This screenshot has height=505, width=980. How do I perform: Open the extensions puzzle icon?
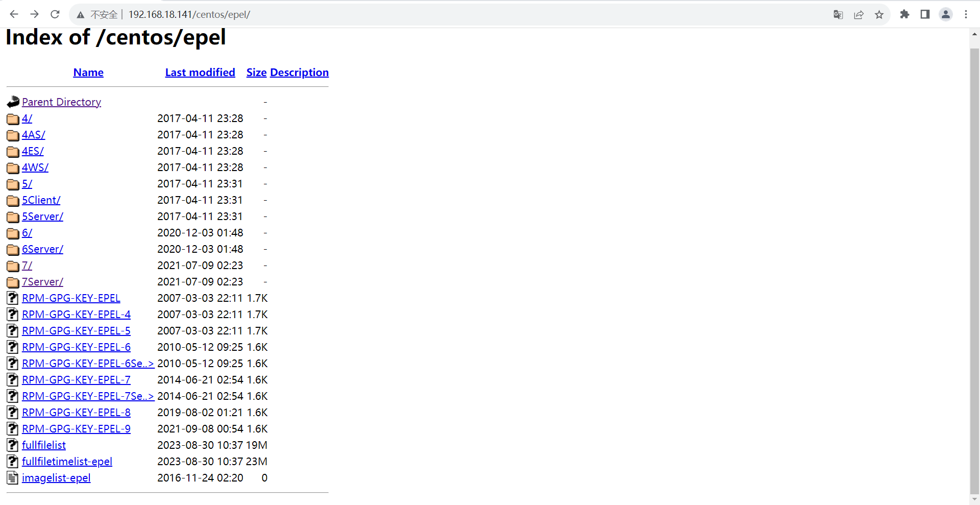pyautogui.click(x=904, y=14)
